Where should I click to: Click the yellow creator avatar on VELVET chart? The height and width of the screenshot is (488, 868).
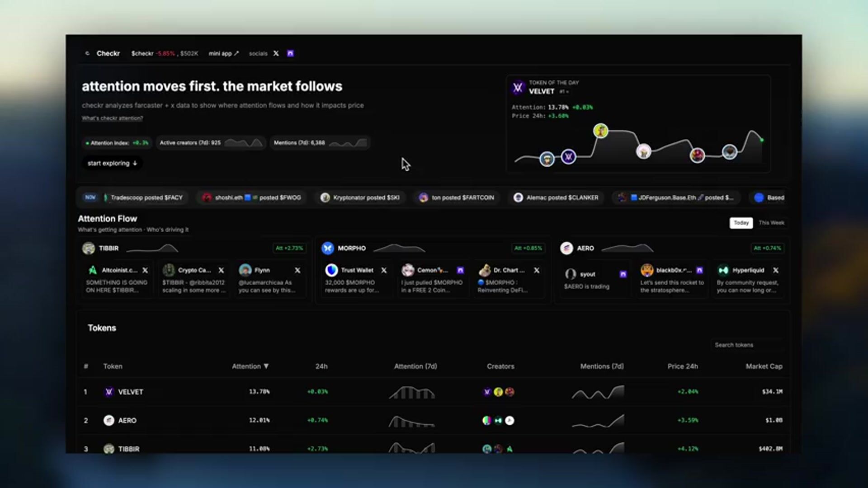click(x=600, y=131)
